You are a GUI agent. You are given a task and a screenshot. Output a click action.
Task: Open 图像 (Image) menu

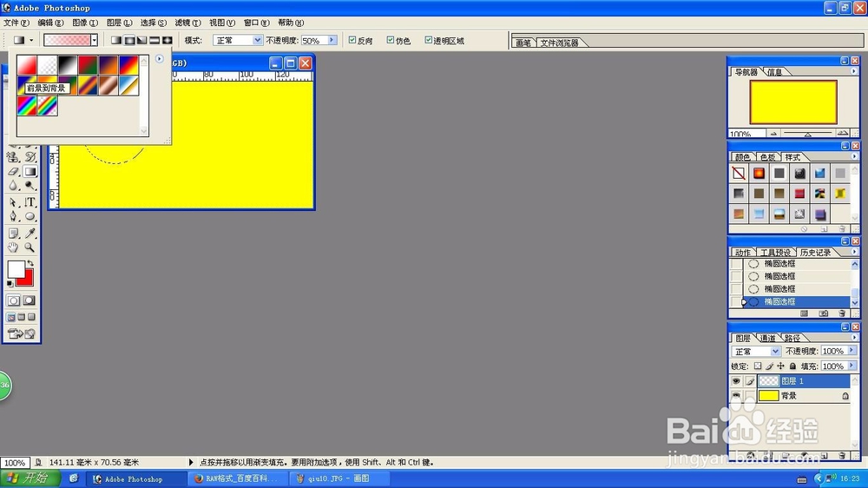(x=85, y=23)
